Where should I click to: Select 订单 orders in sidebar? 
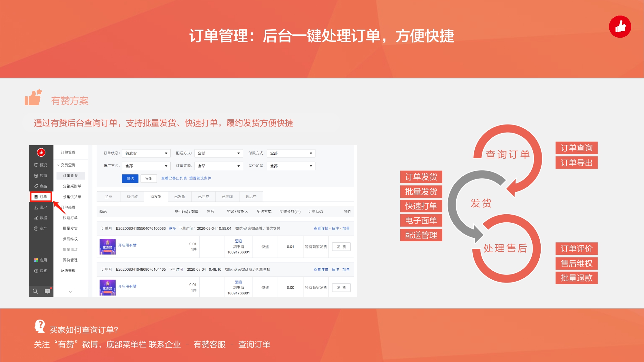tap(41, 197)
